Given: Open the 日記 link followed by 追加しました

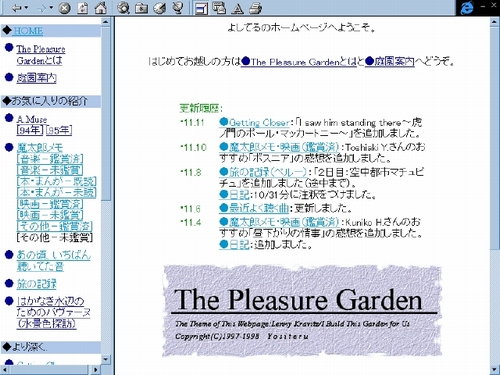Looking at the screenshot, I should tap(234, 244).
